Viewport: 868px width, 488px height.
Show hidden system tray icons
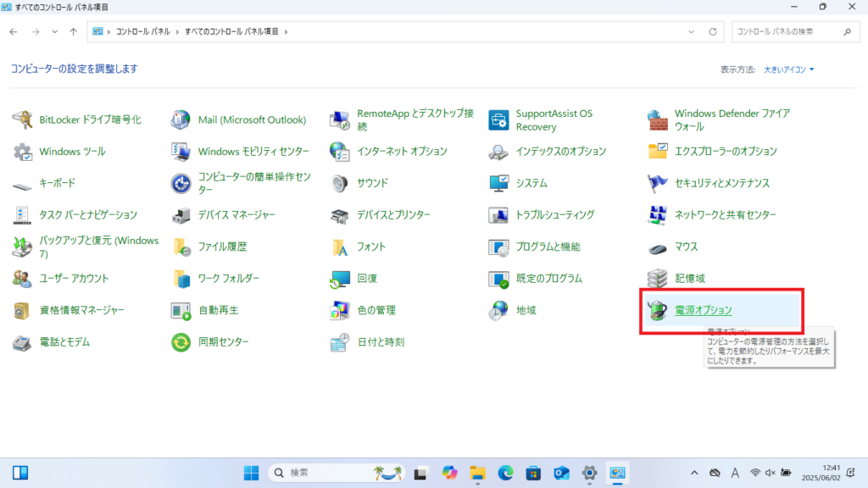pos(694,473)
